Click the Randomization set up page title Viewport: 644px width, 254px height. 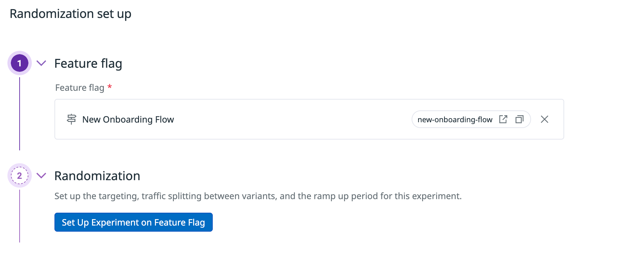[x=70, y=14]
